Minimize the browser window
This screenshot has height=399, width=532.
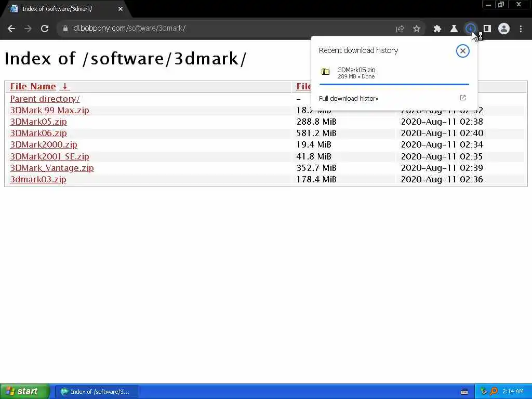point(488,5)
